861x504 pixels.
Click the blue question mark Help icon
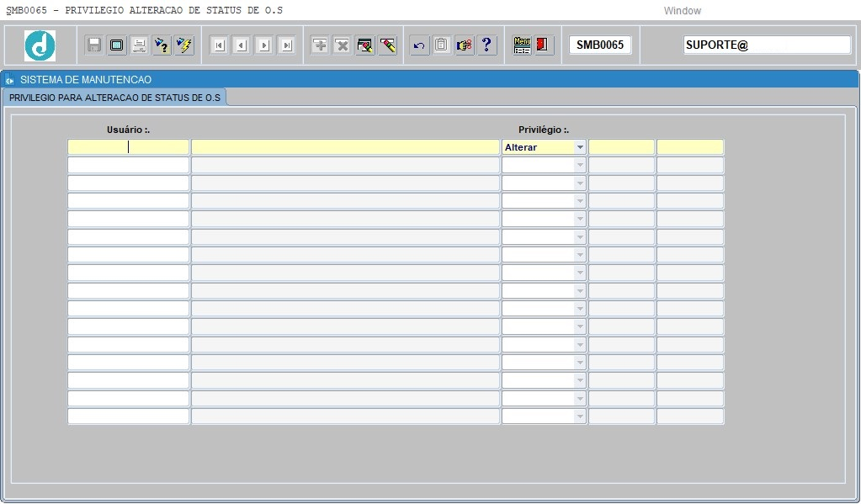pos(486,45)
